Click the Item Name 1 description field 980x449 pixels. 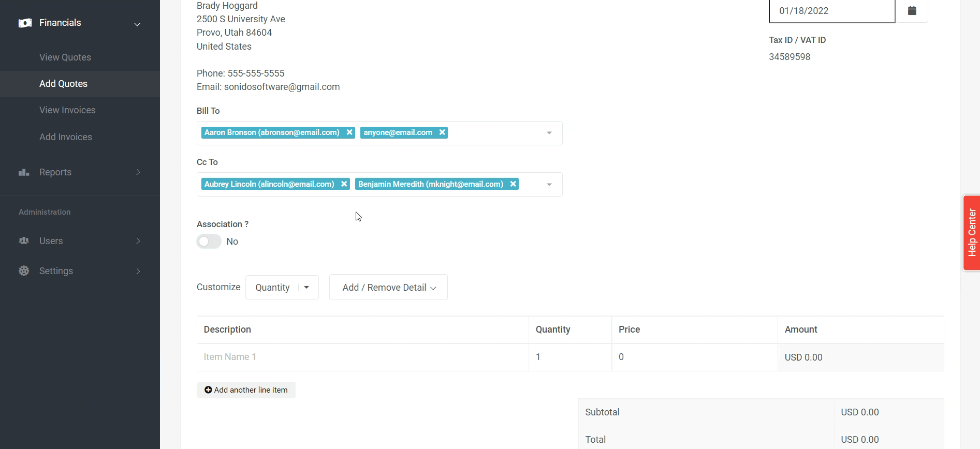click(362, 357)
